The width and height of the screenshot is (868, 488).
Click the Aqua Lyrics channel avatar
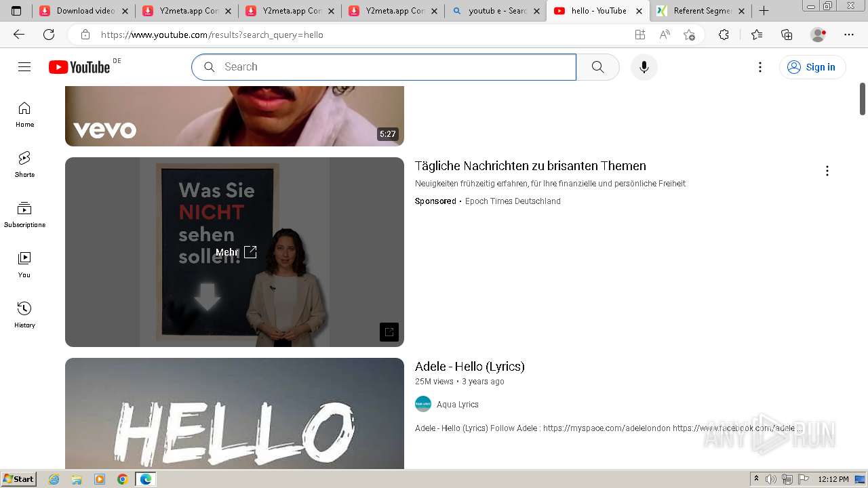[x=423, y=404]
